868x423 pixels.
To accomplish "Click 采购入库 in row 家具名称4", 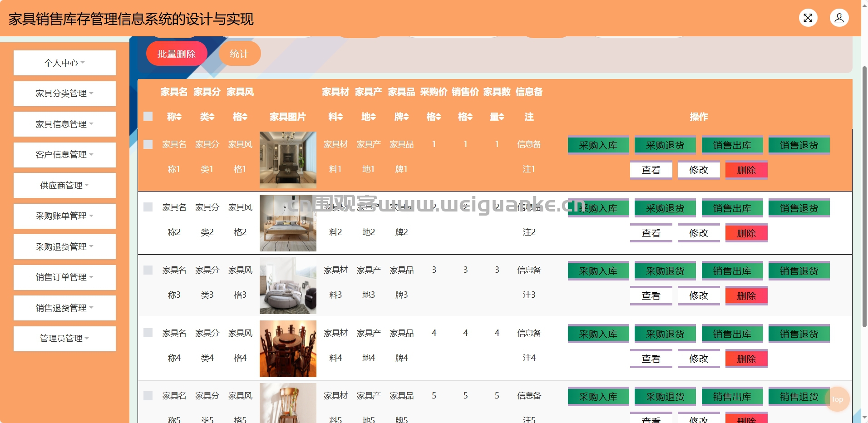I will point(598,334).
